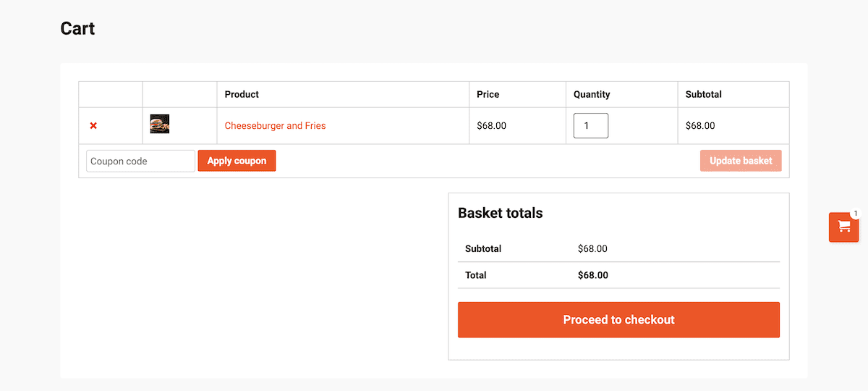The image size is (868, 391).
Task: Open the Cheeseburger and Fries product link
Action: (275, 126)
